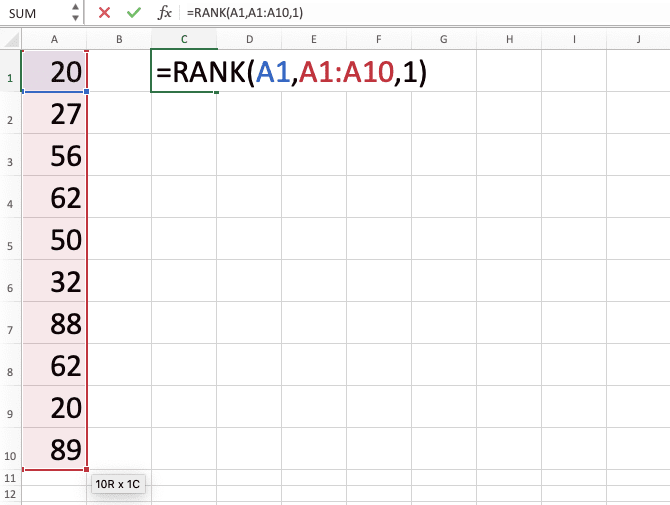Image resolution: width=670 pixels, height=505 pixels.
Task: Select column D header
Action: coord(249,39)
